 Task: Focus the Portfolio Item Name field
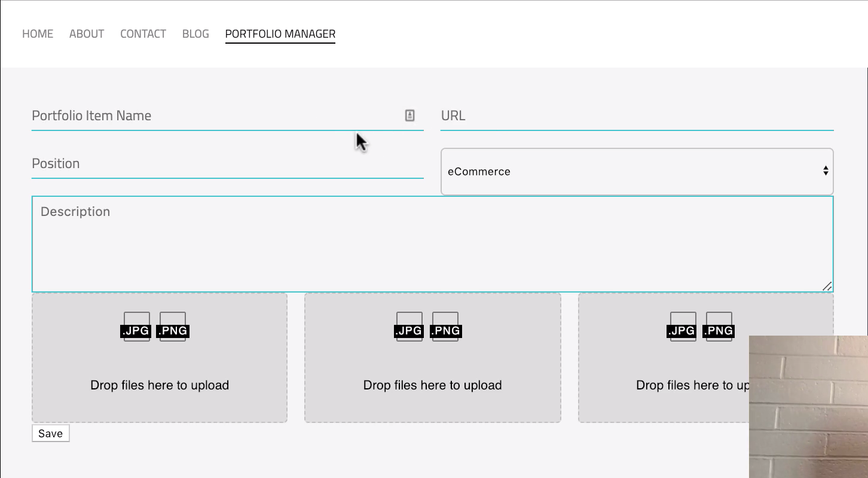228,116
